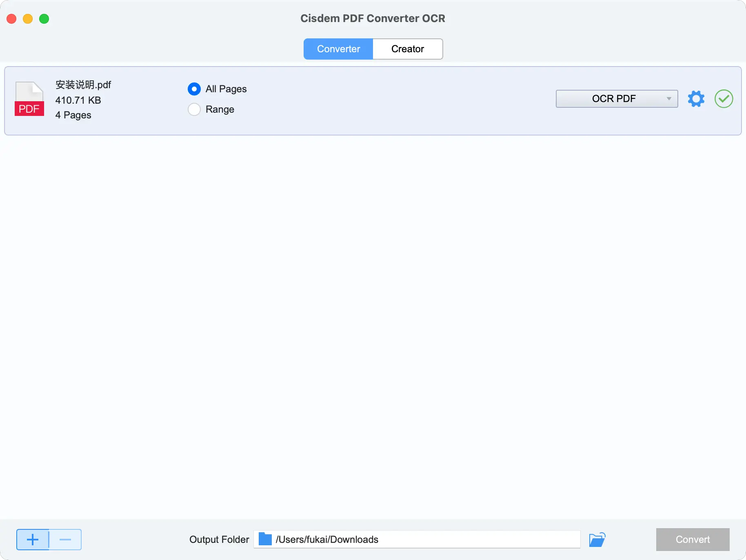The height and width of the screenshot is (560, 746).
Task: Open the output folder browse icon
Action: click(x=597, y=540)
